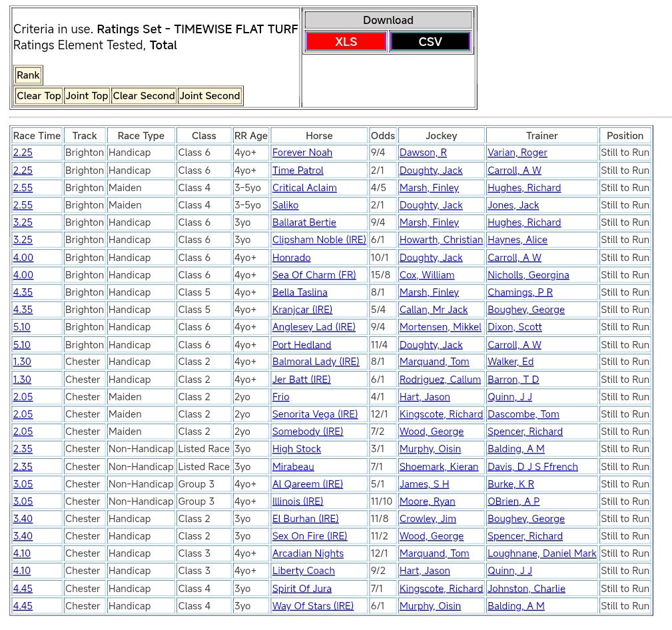
Task: Open the 1.30 Chester Balmoral Lady race time
Action: (22, 362)
